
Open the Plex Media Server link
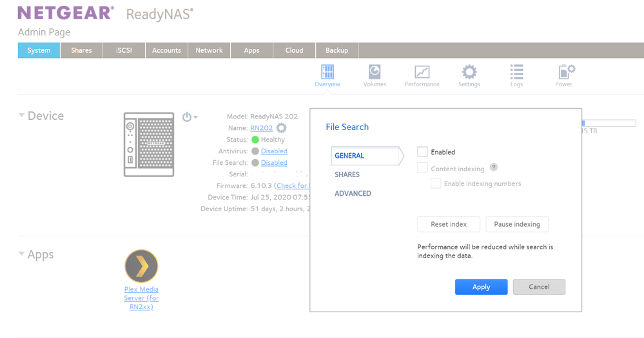[x=141, y=298]
